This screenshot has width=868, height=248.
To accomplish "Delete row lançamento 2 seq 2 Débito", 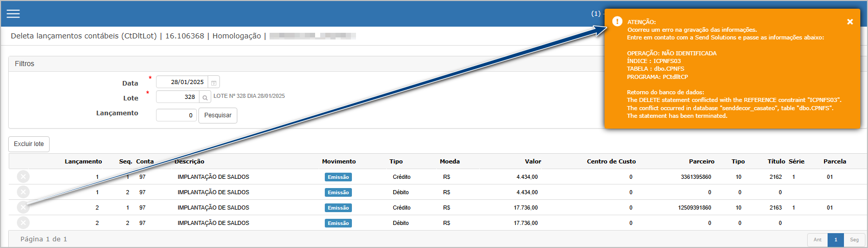I will pyautogui.click(x=23, y=223).
